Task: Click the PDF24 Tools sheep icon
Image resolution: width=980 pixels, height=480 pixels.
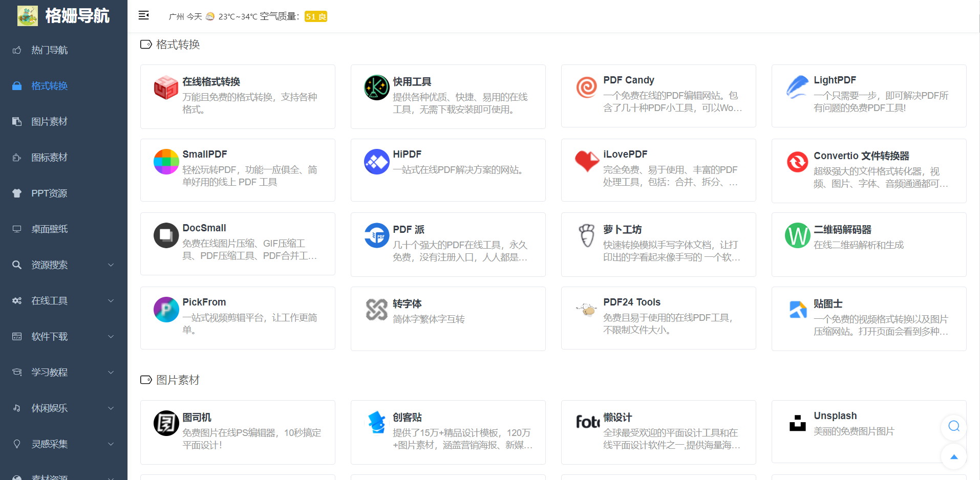Action: 587,309
